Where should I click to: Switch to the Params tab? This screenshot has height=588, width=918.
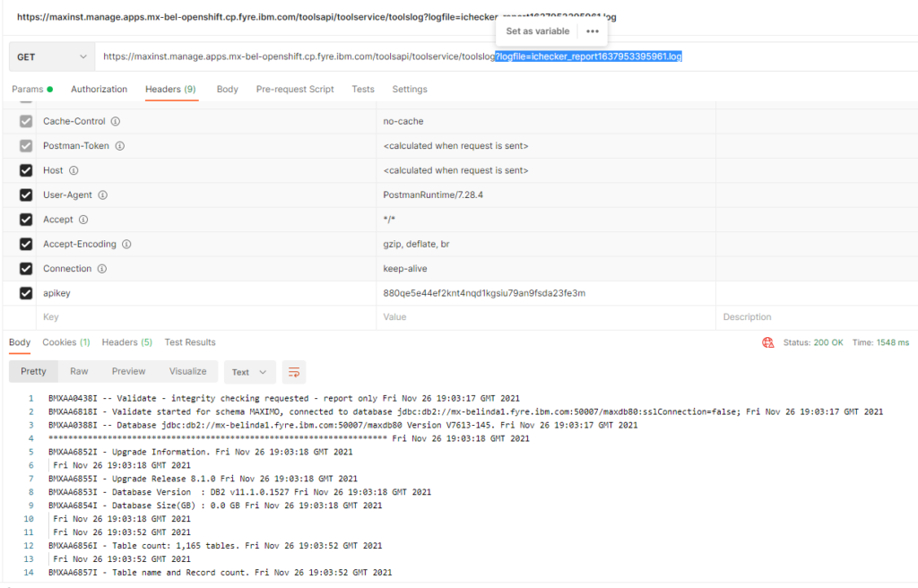coord(32,89)
